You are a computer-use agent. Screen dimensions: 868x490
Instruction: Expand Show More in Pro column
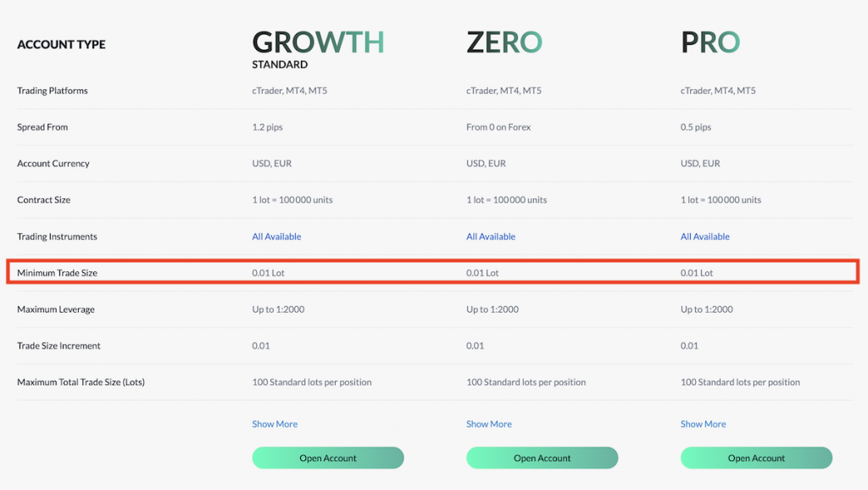703,424
